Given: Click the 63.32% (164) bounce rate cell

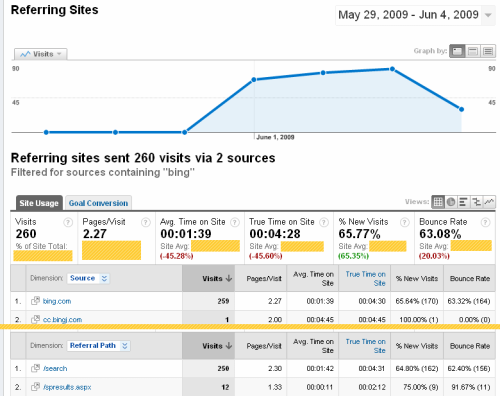Looking at the screenshot, I should (x=469, y=301).
